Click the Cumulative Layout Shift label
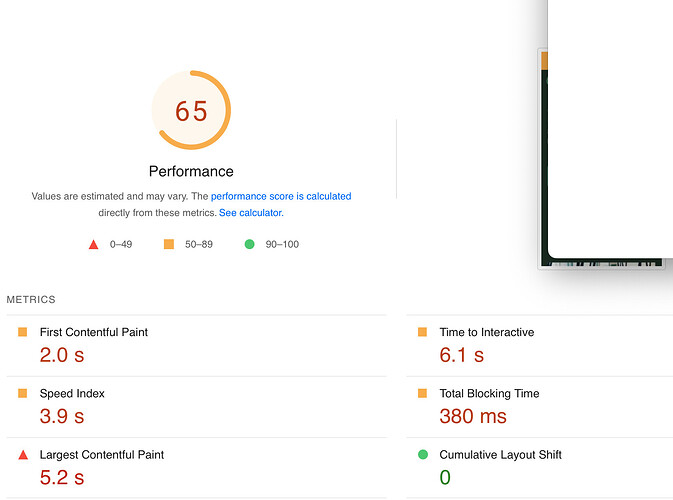673x500 pixels. (500, 455)
